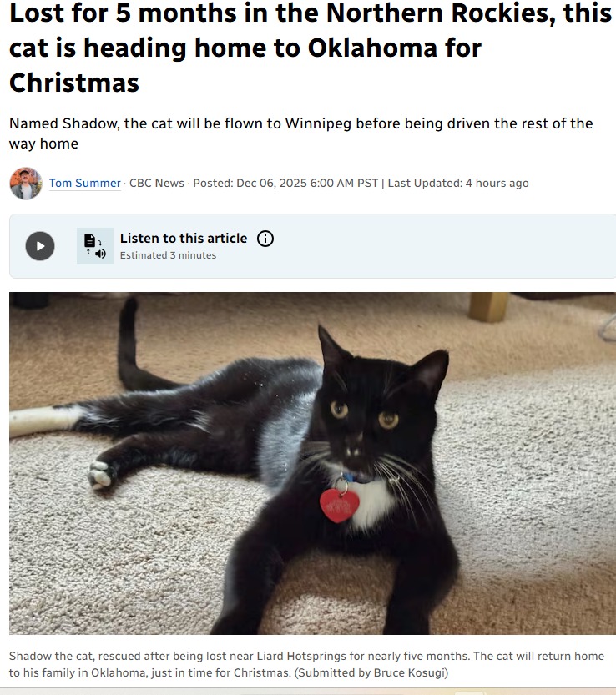Click the "Submitted by Bruce Kosugi" credit
Screen dimensions: 616x695
pyautogui.click(x=371, y=672)
